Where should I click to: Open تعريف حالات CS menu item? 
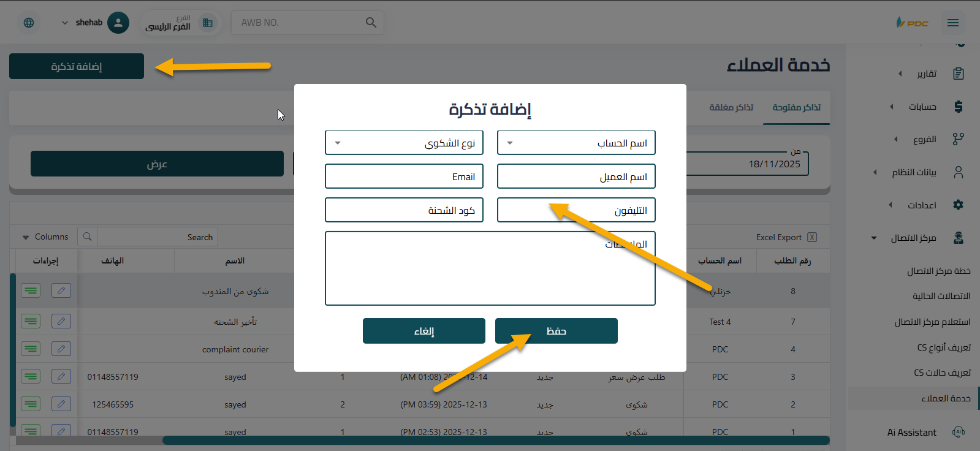tap(942, 373)
